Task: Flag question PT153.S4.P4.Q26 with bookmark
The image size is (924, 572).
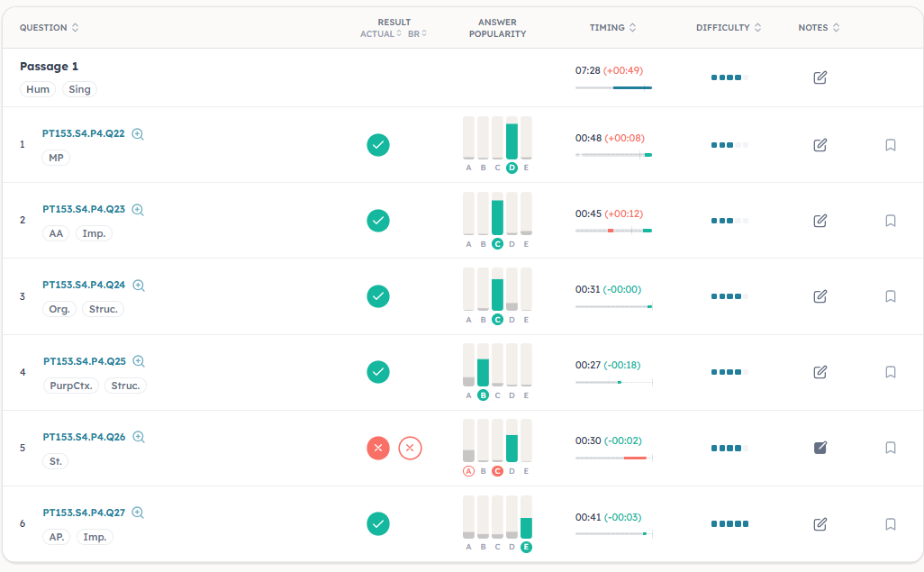Action: (x=890, y=448)
